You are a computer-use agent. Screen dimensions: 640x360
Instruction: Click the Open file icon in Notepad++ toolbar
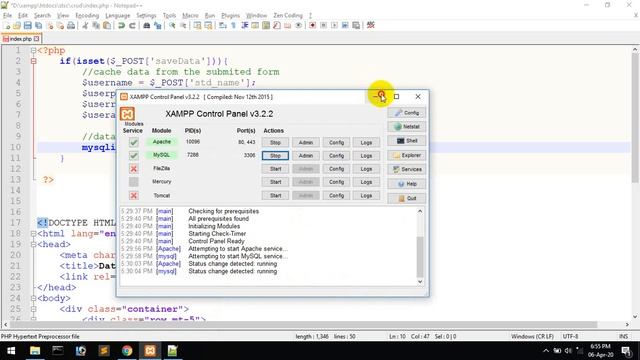click(17, 25)
